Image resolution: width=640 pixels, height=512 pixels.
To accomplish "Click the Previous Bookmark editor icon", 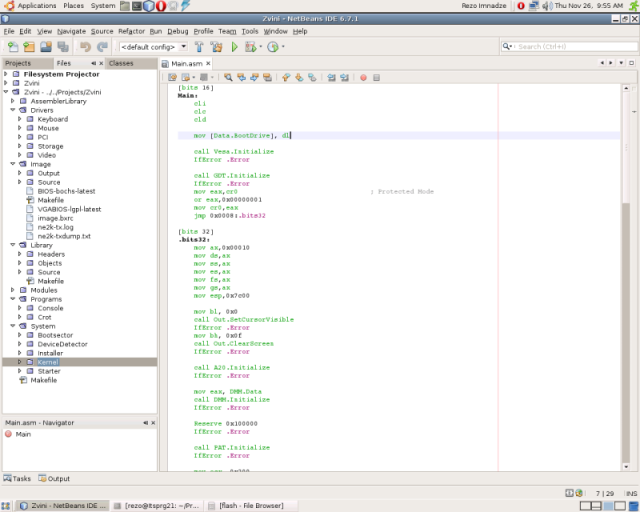I will click(286, 77).
